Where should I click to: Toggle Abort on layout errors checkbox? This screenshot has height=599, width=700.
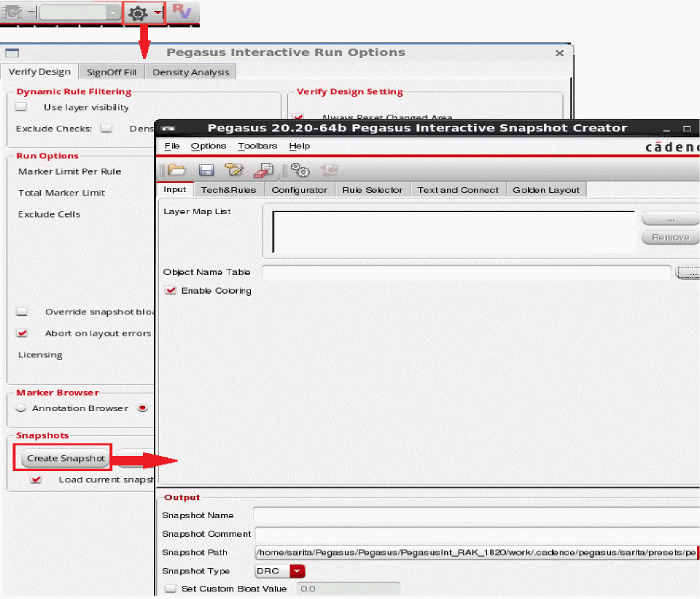[x=22, y=333]
